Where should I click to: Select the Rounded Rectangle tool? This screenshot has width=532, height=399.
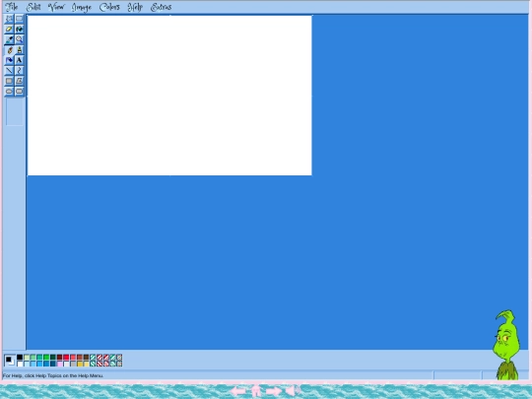(x=20, y=91)
